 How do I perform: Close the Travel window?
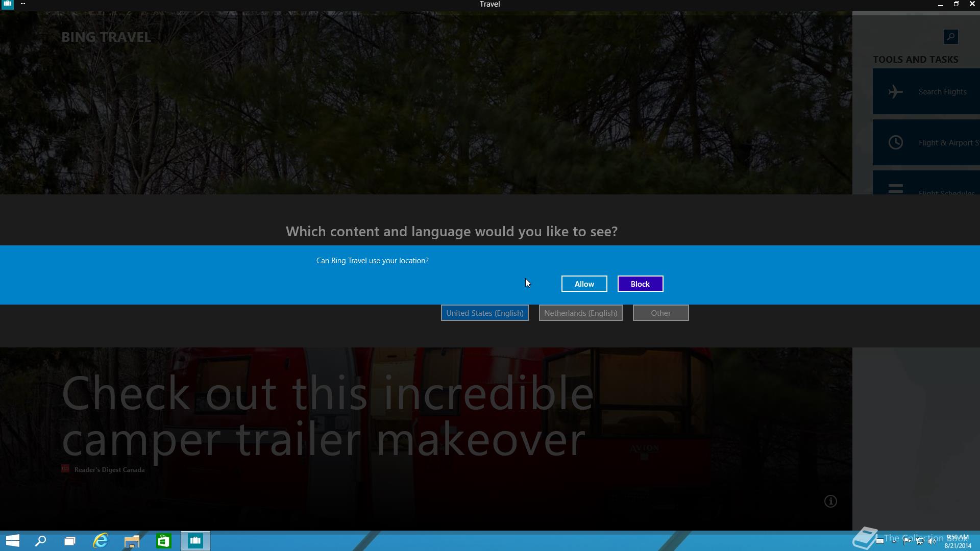972,4
